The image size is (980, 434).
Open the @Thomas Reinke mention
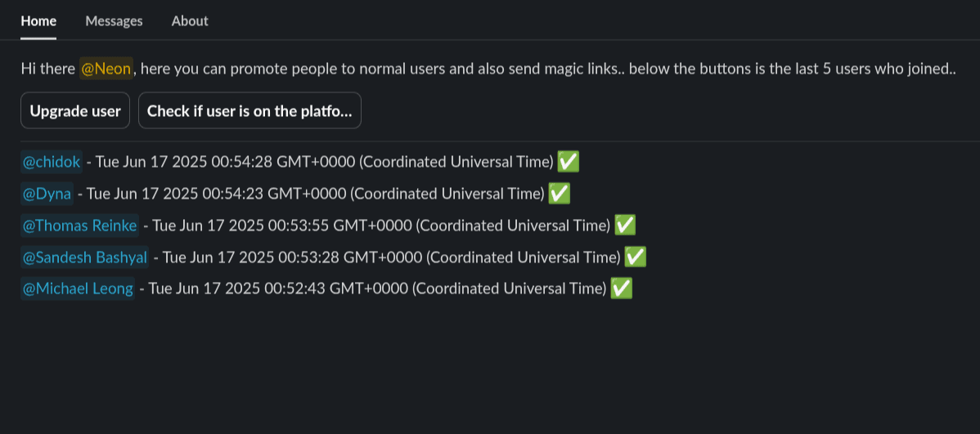(79, 225)
